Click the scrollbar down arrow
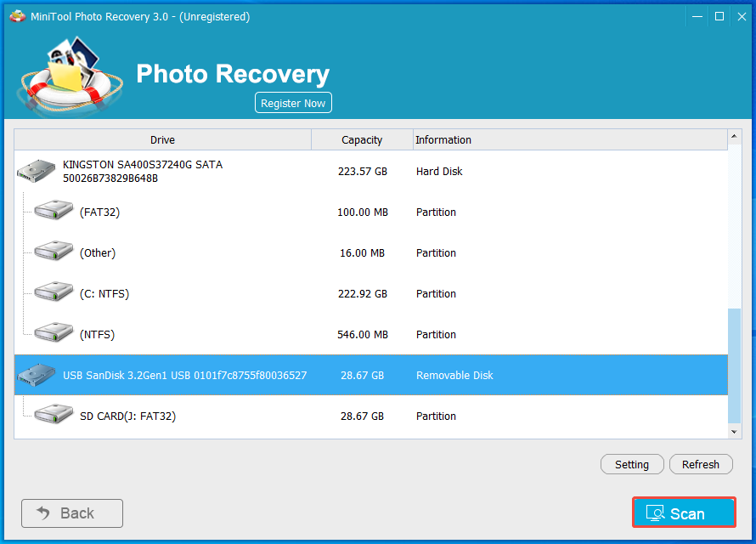Image resolution: width=756 pixels, height=544 pixels. (734, 432)
